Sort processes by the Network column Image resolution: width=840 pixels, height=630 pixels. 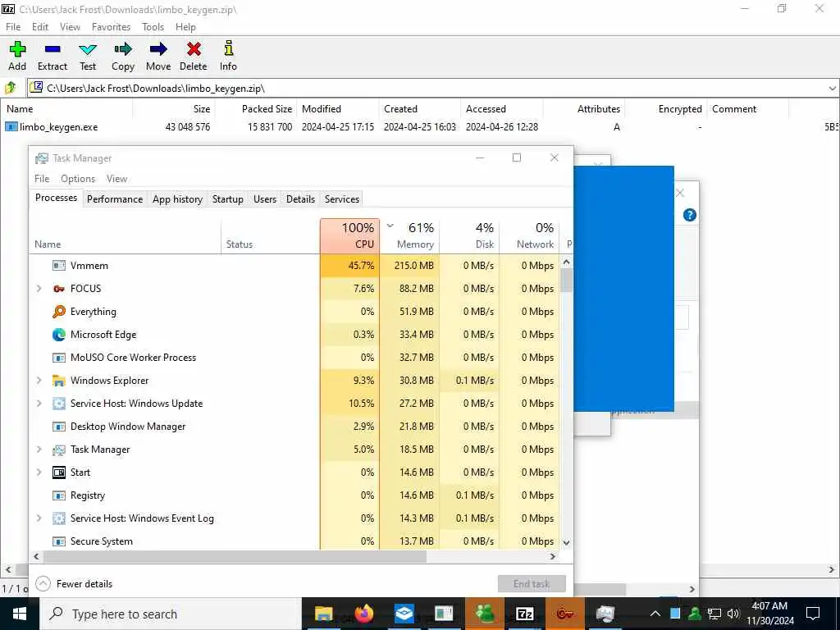pyautogui.click(x=530, y=235)
